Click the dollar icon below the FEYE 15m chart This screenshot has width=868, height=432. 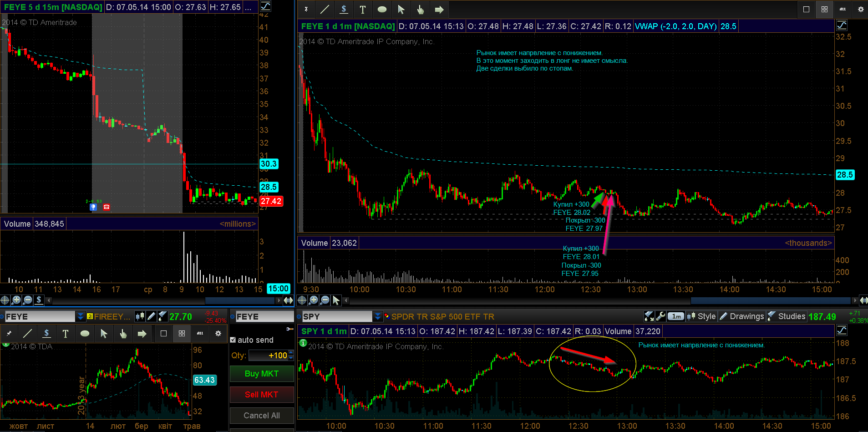(x=39, y=300)
